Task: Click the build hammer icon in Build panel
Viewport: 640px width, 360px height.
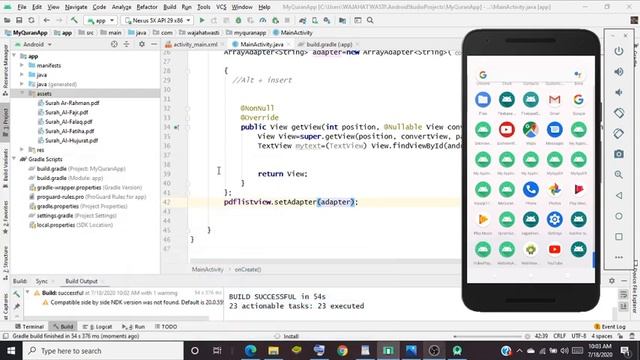Action: 17,294
